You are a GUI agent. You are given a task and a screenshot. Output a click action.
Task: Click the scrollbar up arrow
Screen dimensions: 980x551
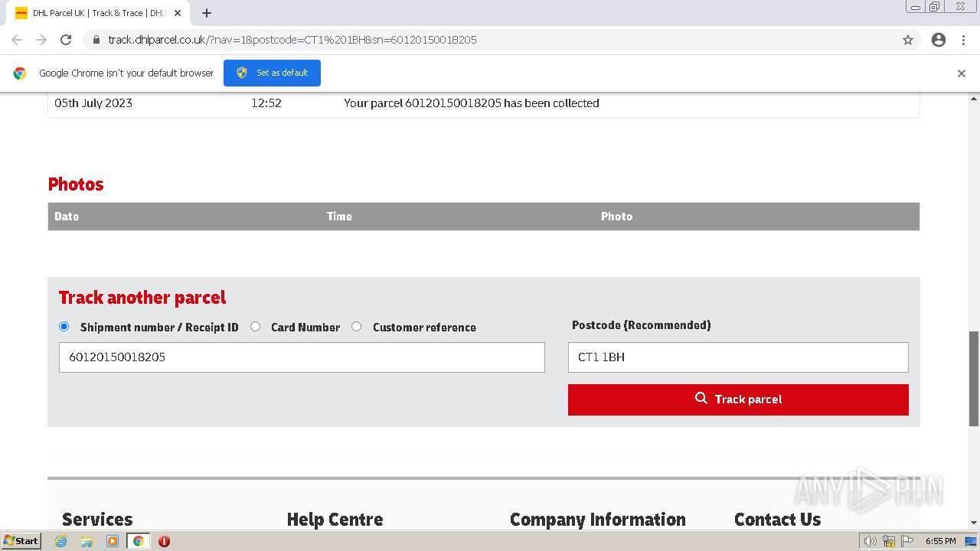pyautogui.click(x=974, y=99)
